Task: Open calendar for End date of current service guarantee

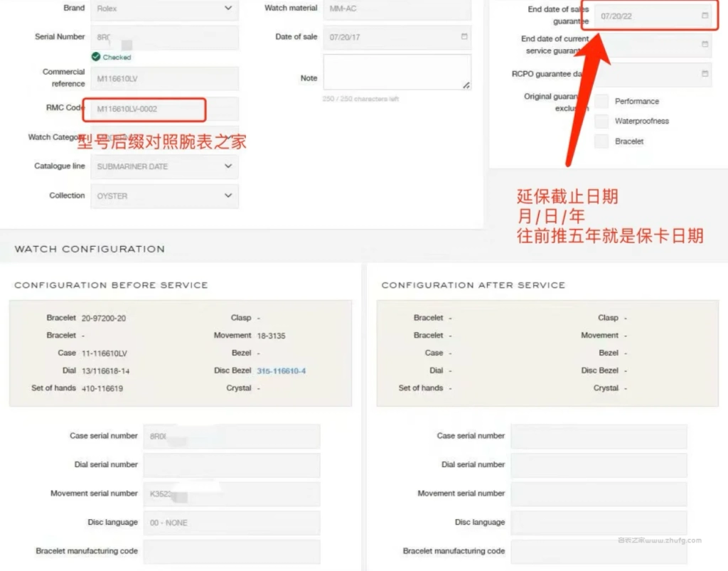Action: click(705, 44)
